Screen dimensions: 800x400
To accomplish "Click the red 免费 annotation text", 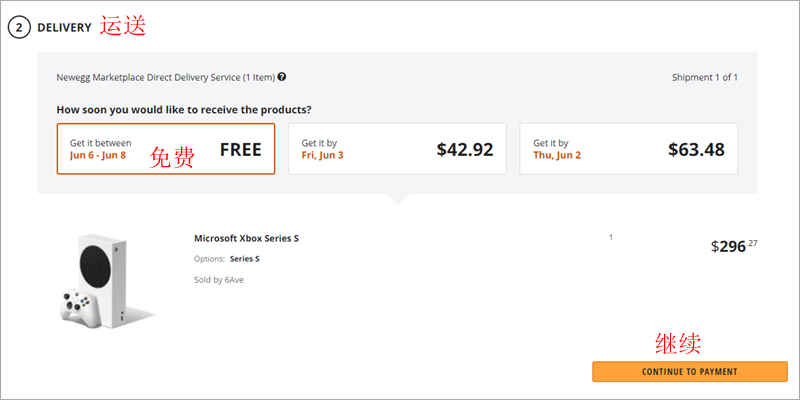I will point(172,156).
